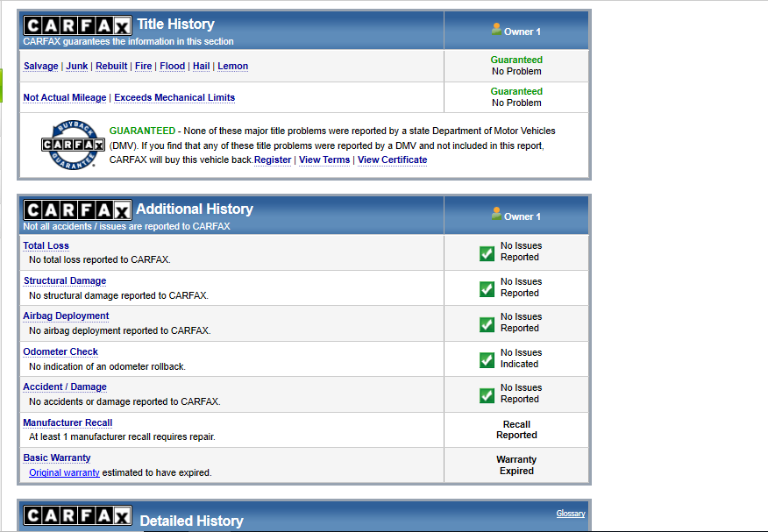768x532 pixels.
Task: Click 'At least 1 manufacturer recall requires repair.' text
Action: click(x=122, y=437)
